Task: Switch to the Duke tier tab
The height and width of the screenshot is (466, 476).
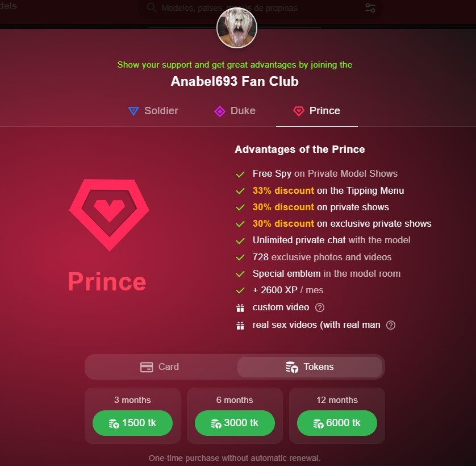Action: click(235, 111)
